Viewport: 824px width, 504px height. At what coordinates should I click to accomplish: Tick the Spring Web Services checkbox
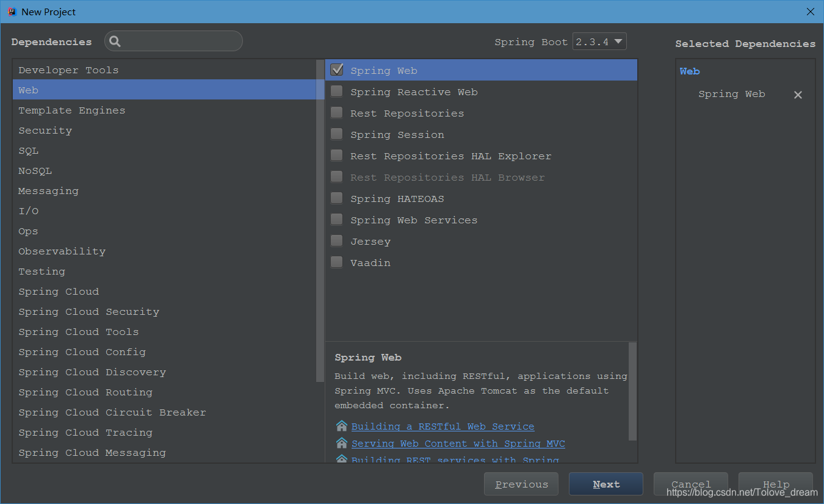[336, 220]
